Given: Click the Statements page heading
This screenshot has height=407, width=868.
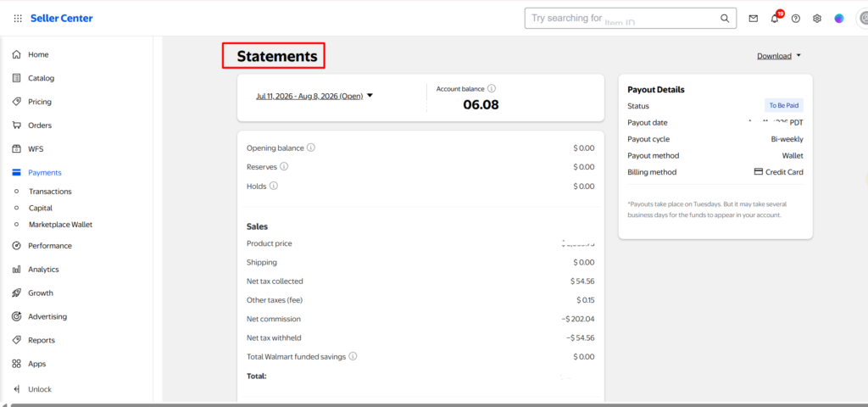Looking at the screenshot, I should tap(277, 56).
